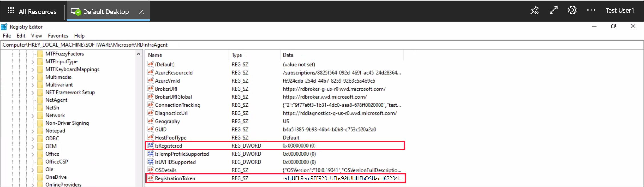Click the Office folder icon
This screenshot has width=644, height=187.
(x=40, y=154)
